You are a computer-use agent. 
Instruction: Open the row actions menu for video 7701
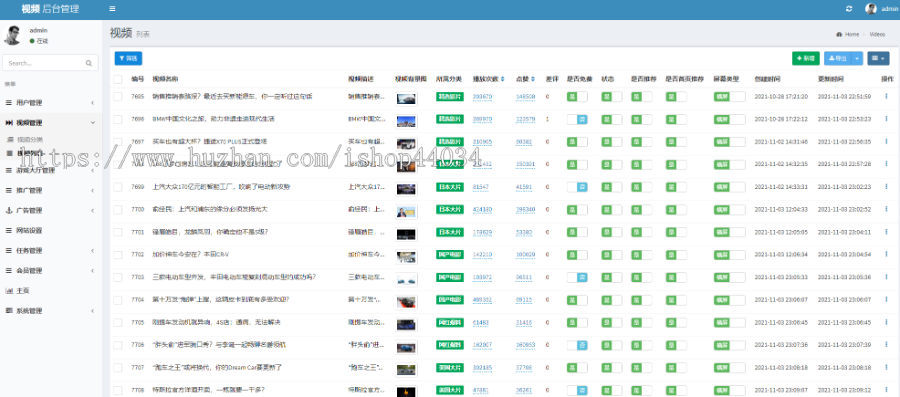click(887, 232)
